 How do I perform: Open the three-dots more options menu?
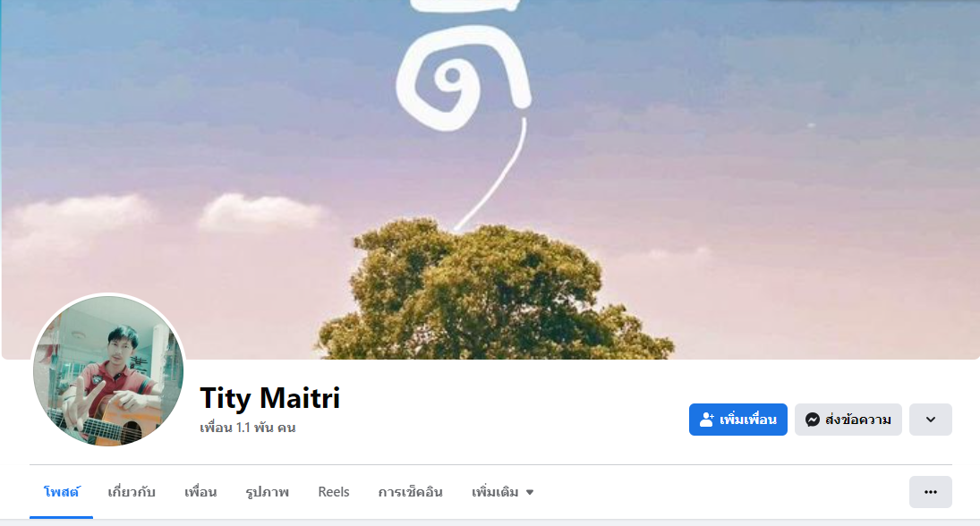(x=931, y=492)
